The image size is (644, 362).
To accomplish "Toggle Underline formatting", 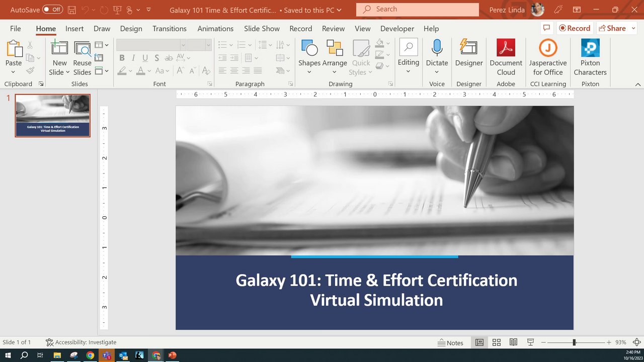I will (145, 58).
